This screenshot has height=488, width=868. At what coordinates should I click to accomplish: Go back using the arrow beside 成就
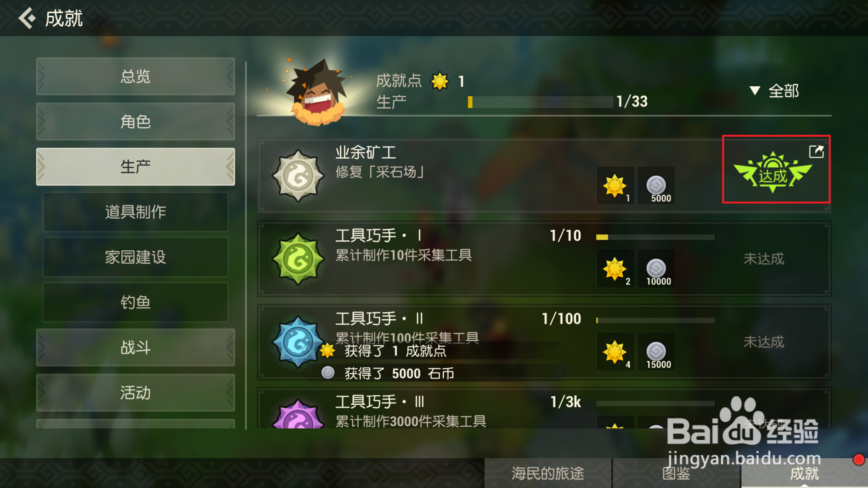[27, 18]
